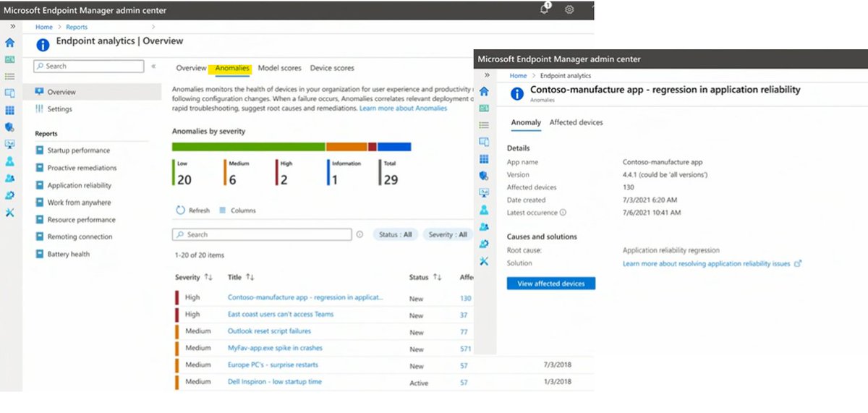Open Groups icon in left window's sidebar
This screenshot has height=413, width=868.
coord(9,177)
